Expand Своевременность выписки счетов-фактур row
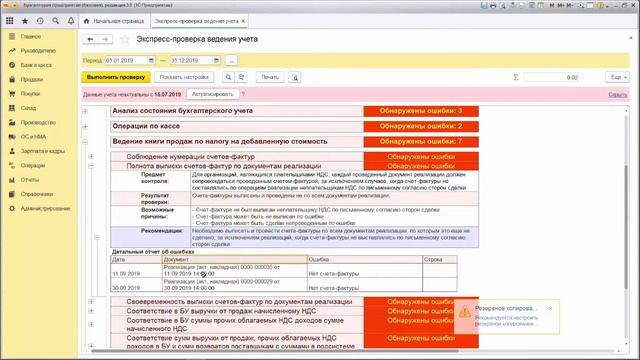Viewport: 640px width, 360px height. click(91, 302)
